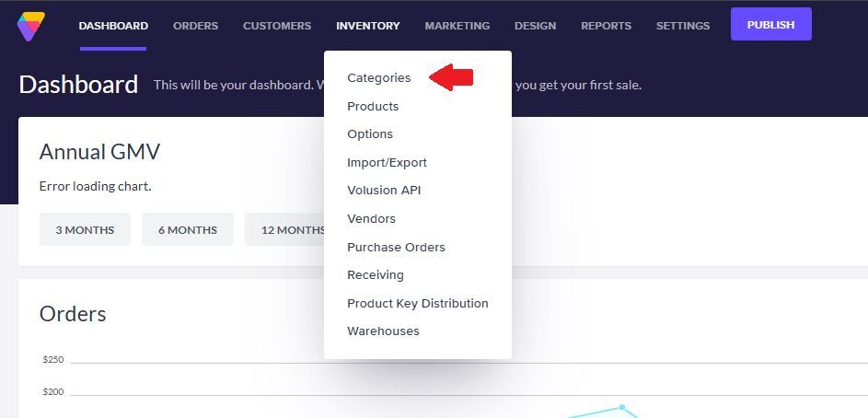Open the Settings menu
This screenshot has width=868, height=418.
[x=683, y=26]
